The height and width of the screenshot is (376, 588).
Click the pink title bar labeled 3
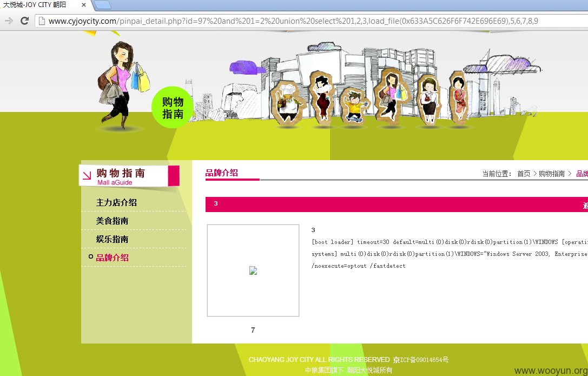(397, 205)
